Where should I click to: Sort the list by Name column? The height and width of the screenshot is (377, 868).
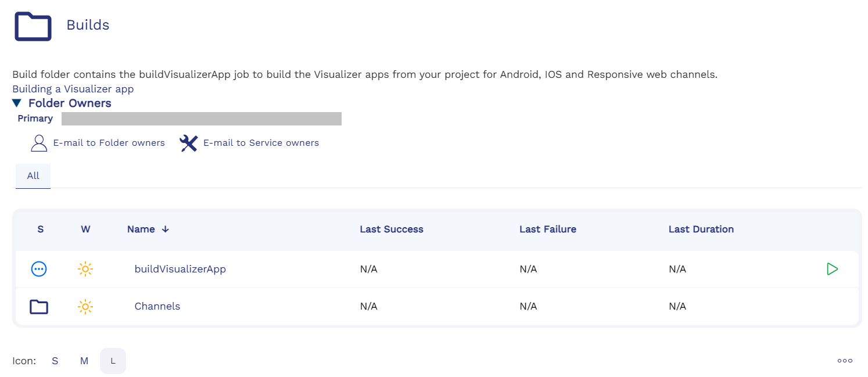141,229
